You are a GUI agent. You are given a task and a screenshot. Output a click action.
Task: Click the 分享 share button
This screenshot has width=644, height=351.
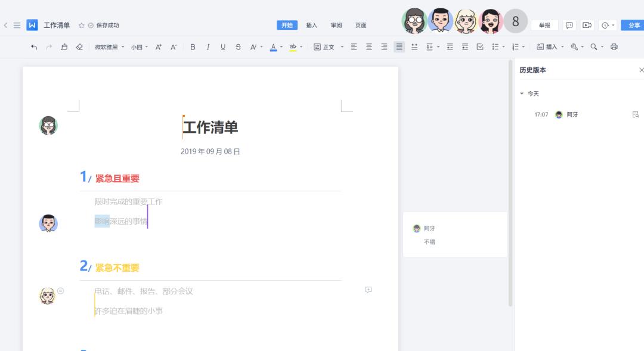coord(633,25)
